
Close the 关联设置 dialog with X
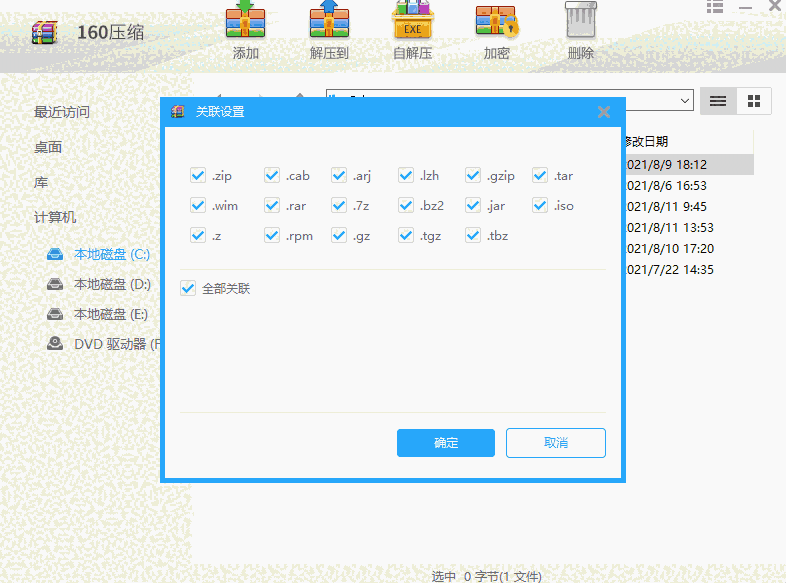(604, 112)
